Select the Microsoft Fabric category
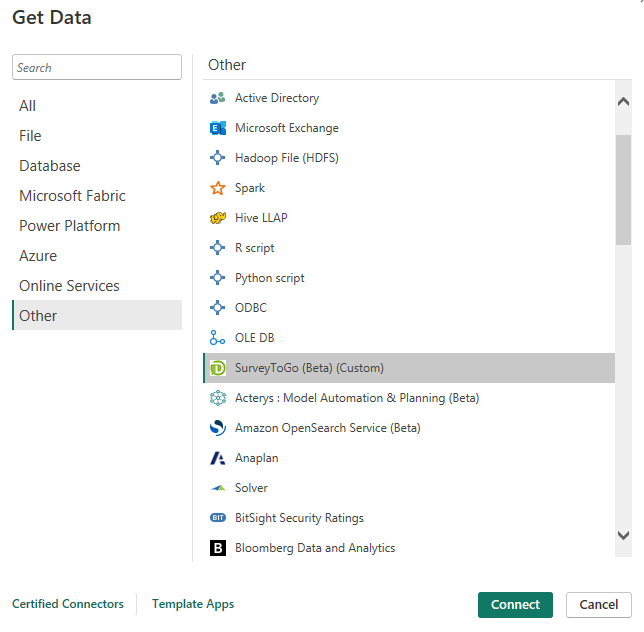Image resolution: width=644 pixels, height=632 pixels. (97, 196)
